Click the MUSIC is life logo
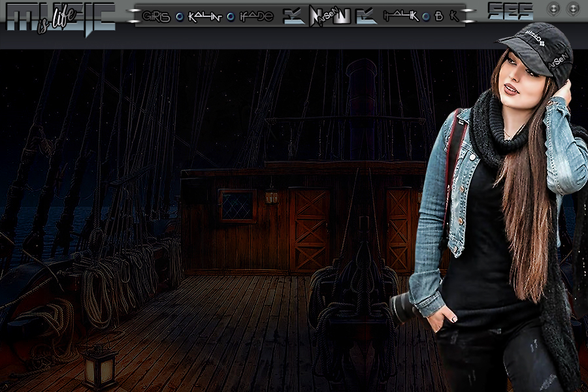This screenshot has height=392, width=588. [61, 19]
